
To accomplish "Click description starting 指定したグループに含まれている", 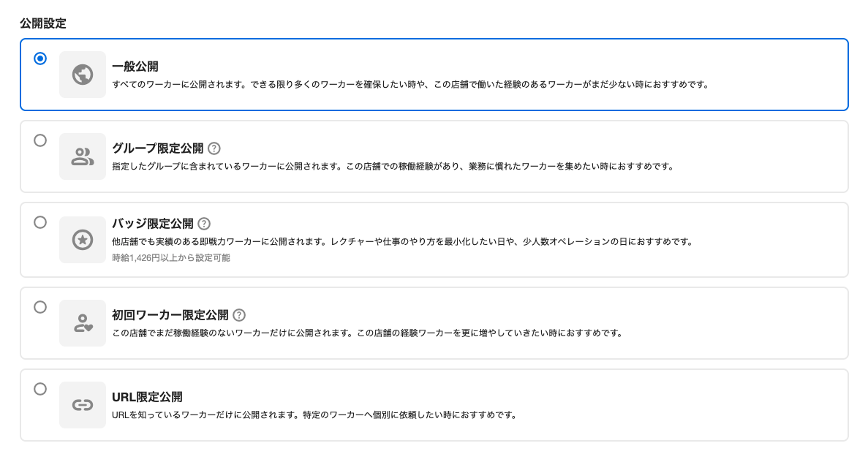I will tap(393, 166).
